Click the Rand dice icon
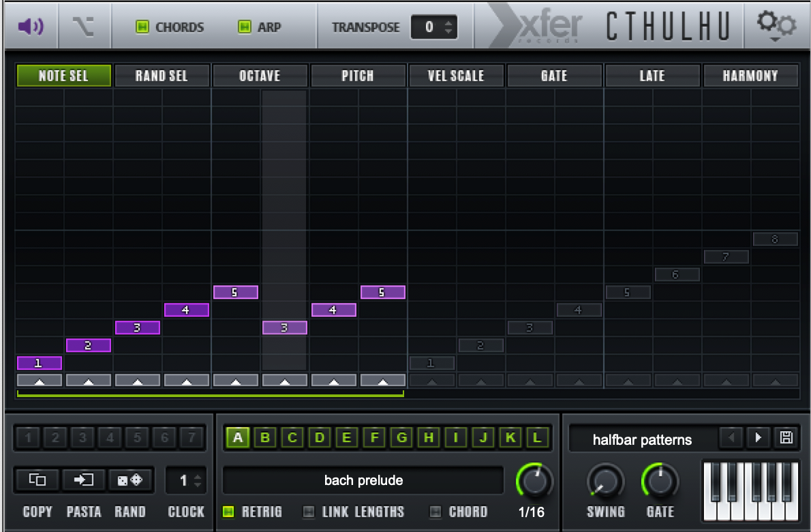The height and width of the screenshot is (532, 811). tap(129, 480)
